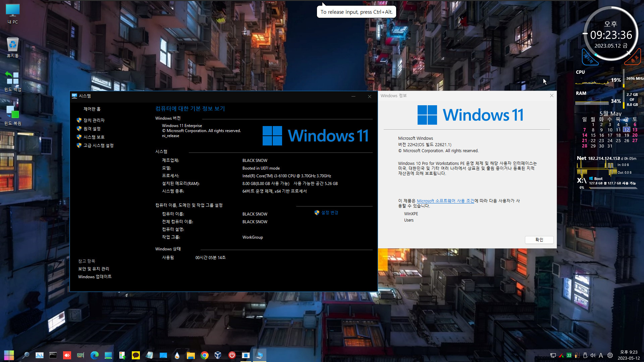Launch the red AnyDesk taskbar icon
The width and height of the screenshot is (644, 362).
[67, 355]
